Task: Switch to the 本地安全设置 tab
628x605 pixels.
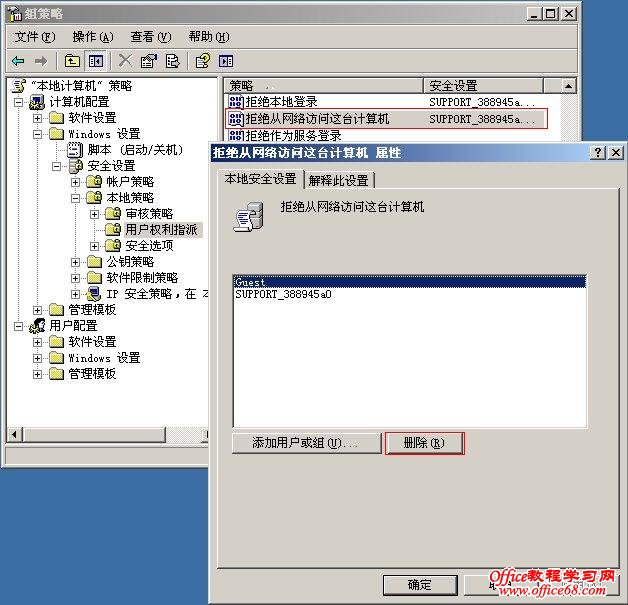Action: [x=260, y=179]
